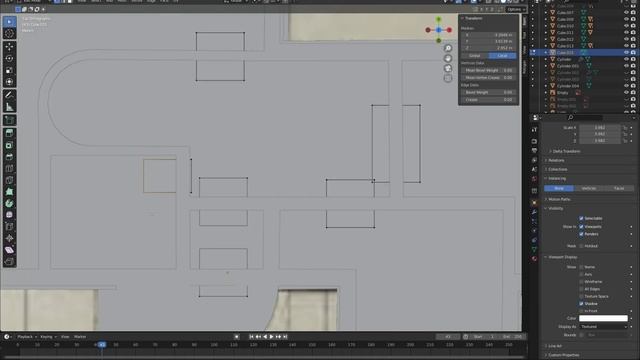This screenshot has width=640, height=360.
Task: Select Vertices instancing option
Action: 589,188
